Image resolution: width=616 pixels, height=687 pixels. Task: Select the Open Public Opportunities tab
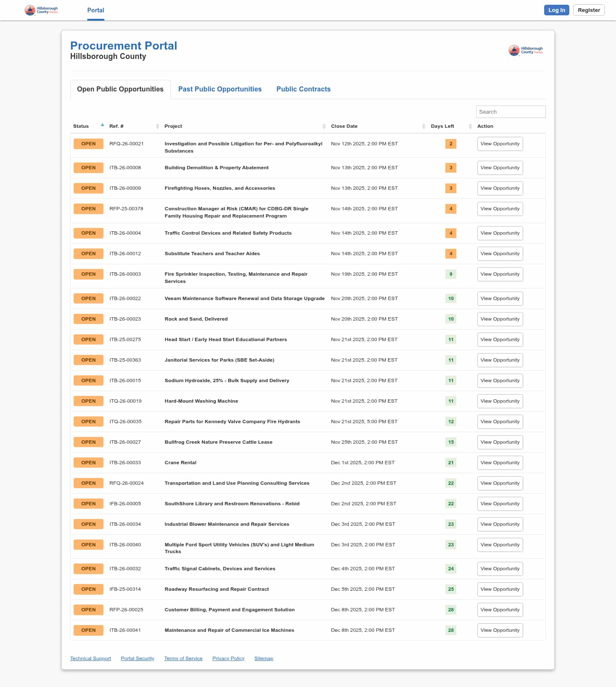point(120,89)
